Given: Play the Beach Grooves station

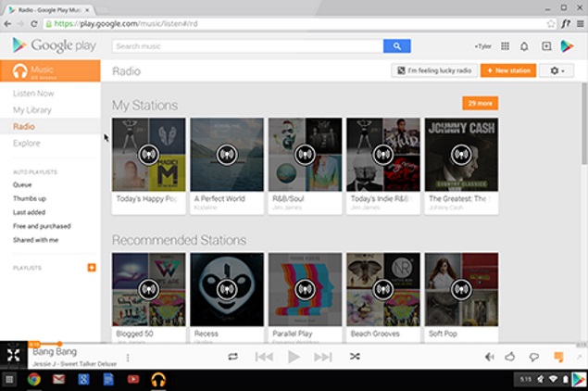Looking at the screenshot, I should [x=383, y=289].
